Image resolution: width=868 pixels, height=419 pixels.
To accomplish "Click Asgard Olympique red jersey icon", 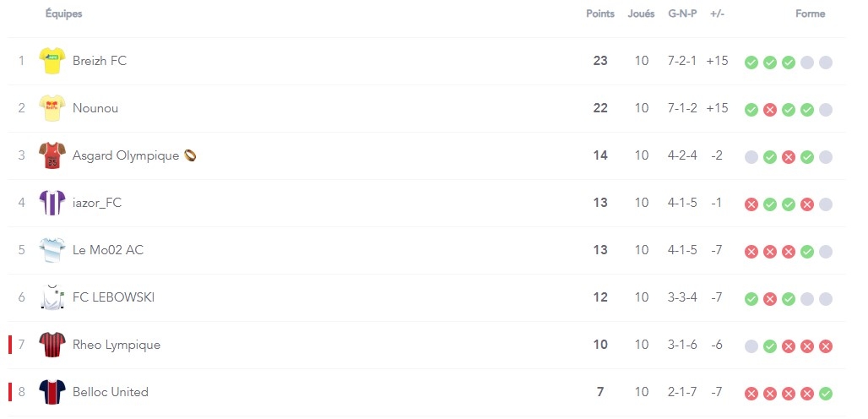I will 52,155.
